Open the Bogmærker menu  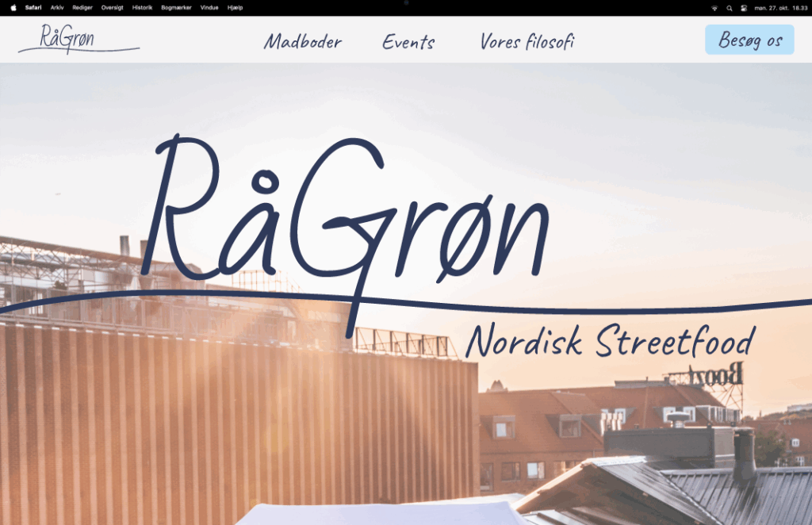coord(176,7)
